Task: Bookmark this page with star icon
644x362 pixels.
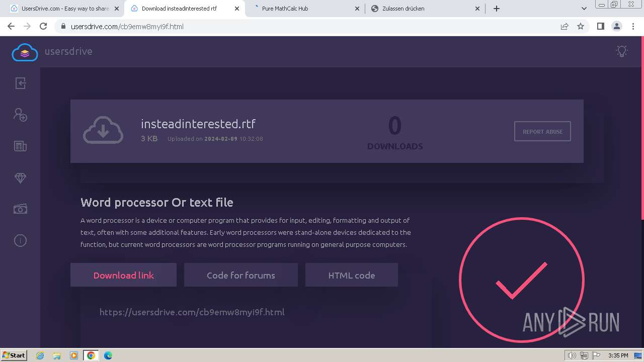Action: (581, 26)
